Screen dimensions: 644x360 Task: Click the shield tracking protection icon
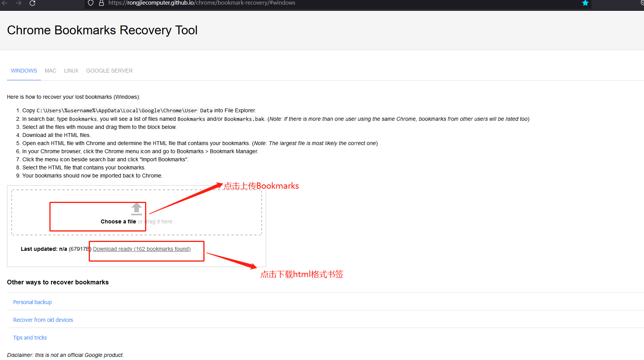(x=91, y=3)
